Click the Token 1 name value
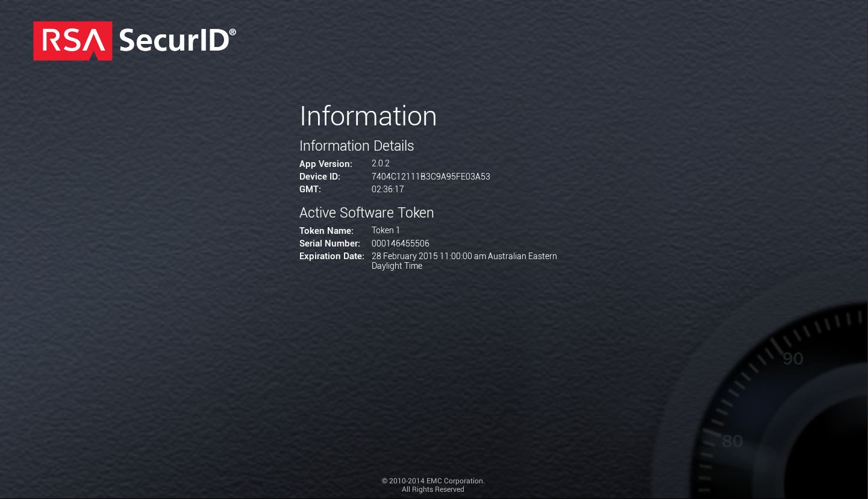868x499 pixels. tap(386, 230)
